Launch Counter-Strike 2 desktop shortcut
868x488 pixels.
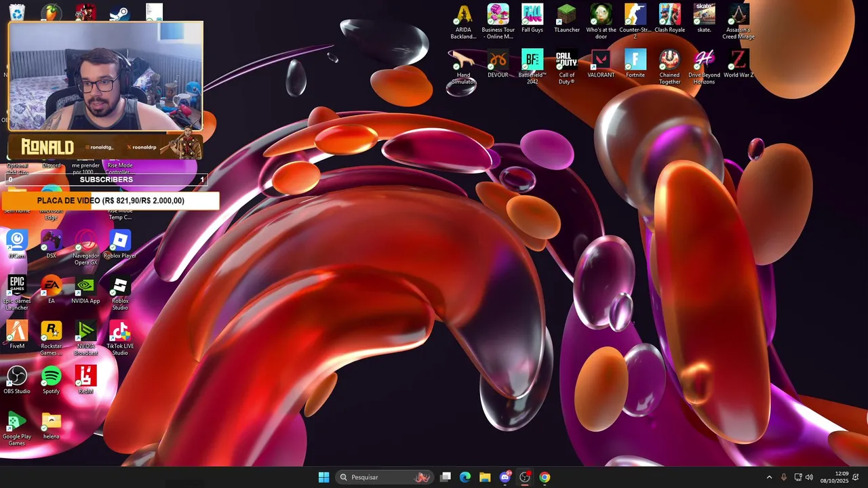coord(635,21)
